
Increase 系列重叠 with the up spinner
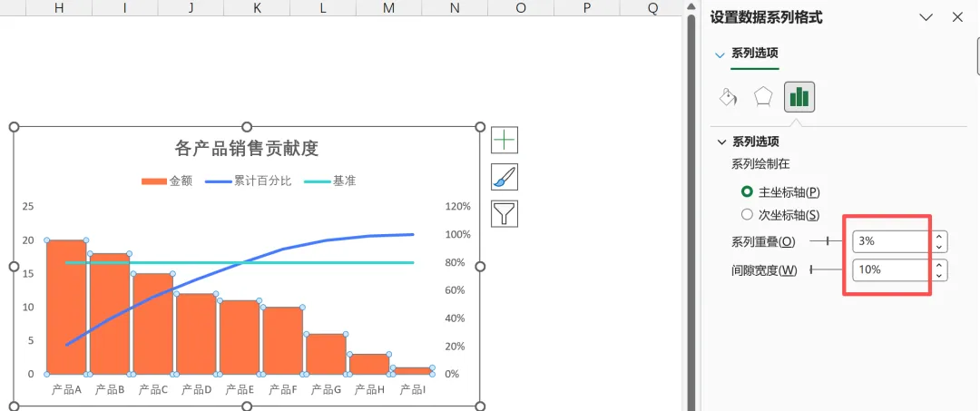[939, 236]
